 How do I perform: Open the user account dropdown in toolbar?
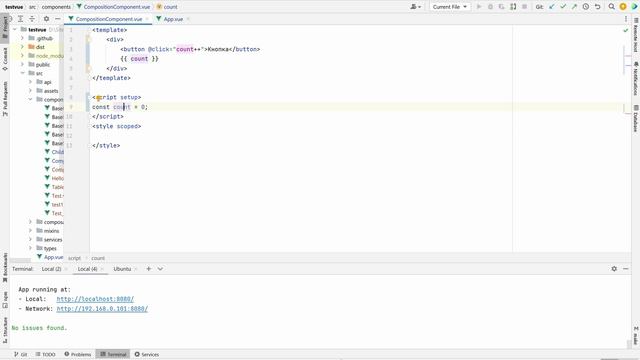tap(416, 7)
